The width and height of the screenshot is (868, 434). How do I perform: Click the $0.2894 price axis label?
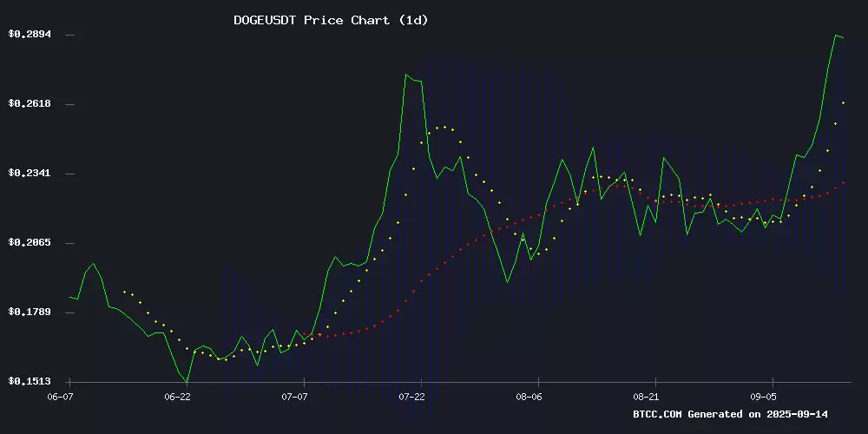[x=30, y=35]
